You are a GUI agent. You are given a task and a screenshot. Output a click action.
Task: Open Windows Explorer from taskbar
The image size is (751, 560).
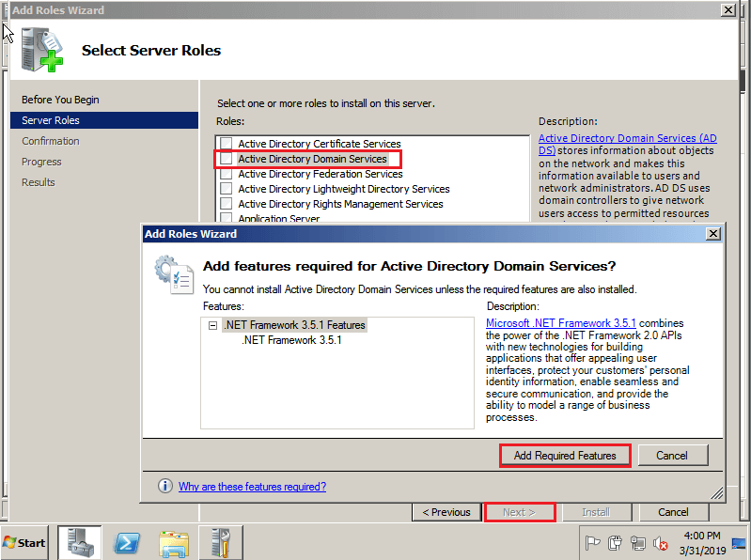click(x=173, y=544)
